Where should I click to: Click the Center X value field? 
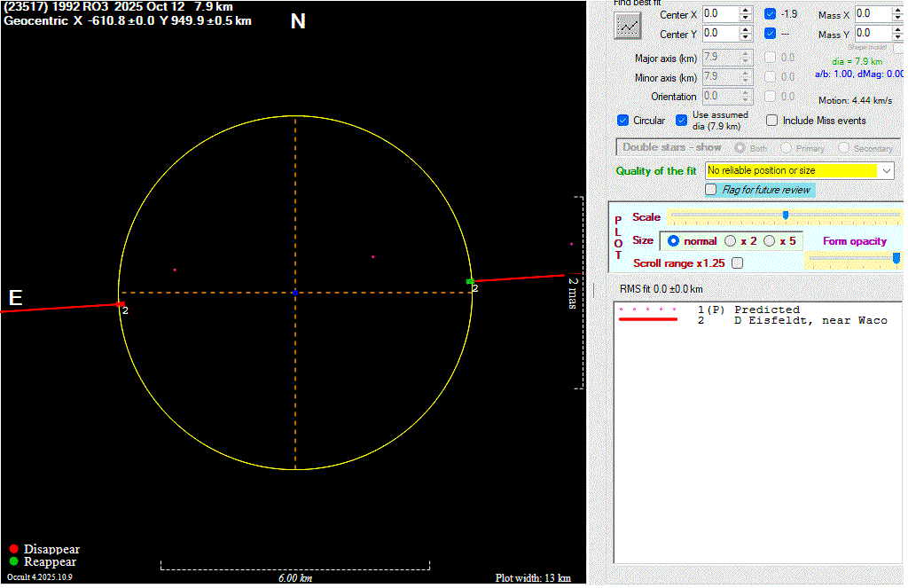tap(718, 14)
